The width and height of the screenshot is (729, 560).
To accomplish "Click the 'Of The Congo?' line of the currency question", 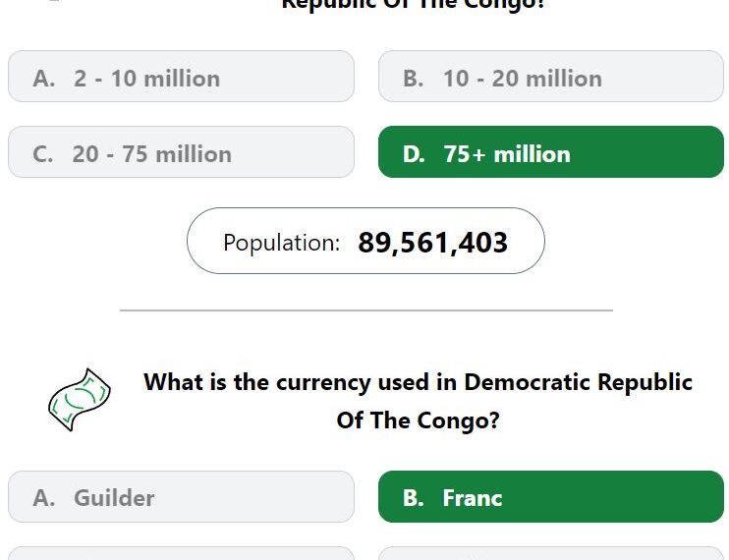I will 418,420.
